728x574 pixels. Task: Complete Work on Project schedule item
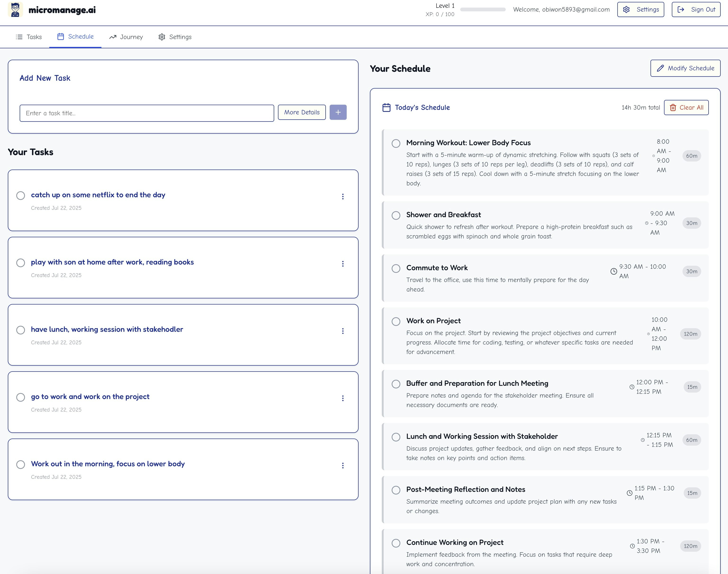pos(396,322)
